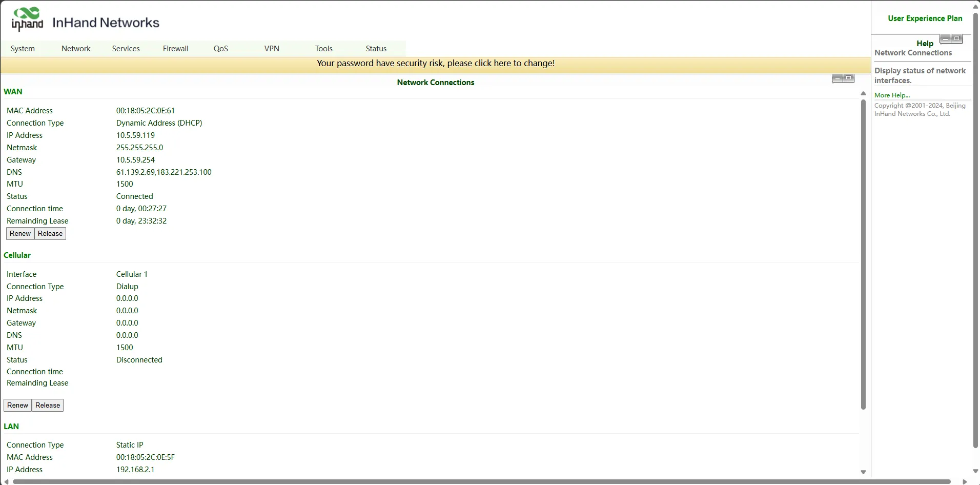Click the outer page vertical scrollbar
Viewport: 980px width, 485px height.
pos(976,231)
